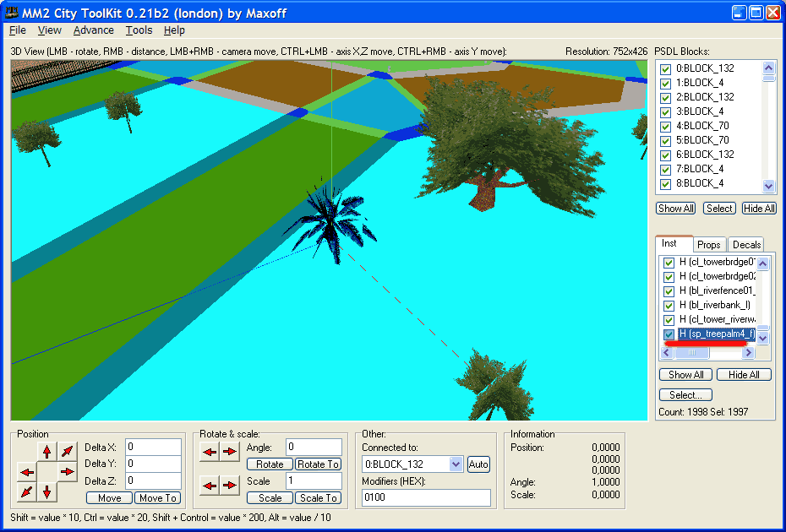Hide the bl_riverbank_l instance checkbox
The image size is (786, 532).
pyautogui.click(x=669, y=305)
